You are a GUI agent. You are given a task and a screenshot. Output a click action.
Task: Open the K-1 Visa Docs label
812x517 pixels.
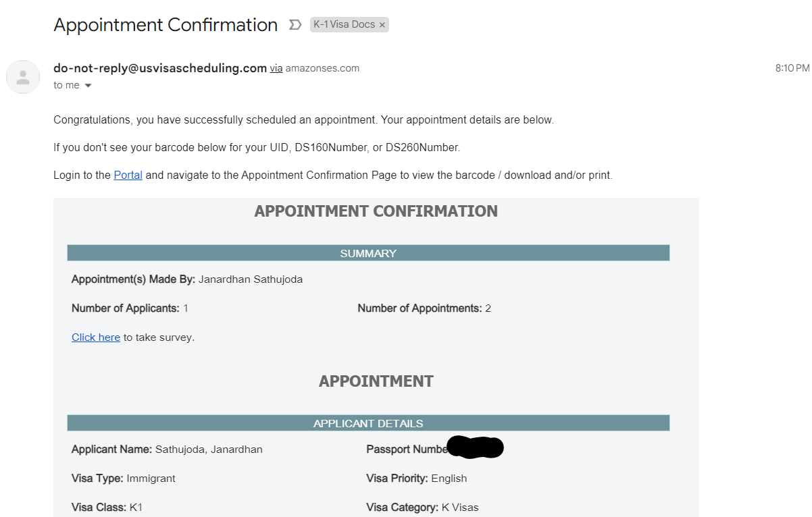(x=344, y=25)
